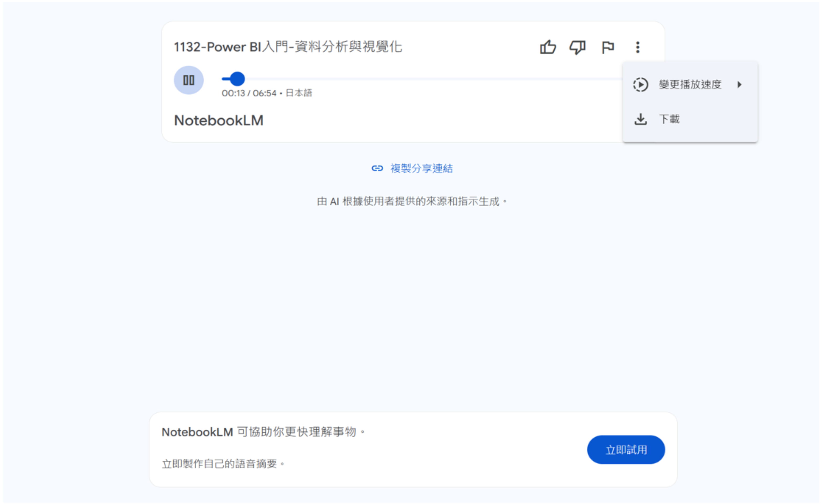822x504 pixels.
Task: Click the NotebookLM text in audio card
Action: coord(219,120)
